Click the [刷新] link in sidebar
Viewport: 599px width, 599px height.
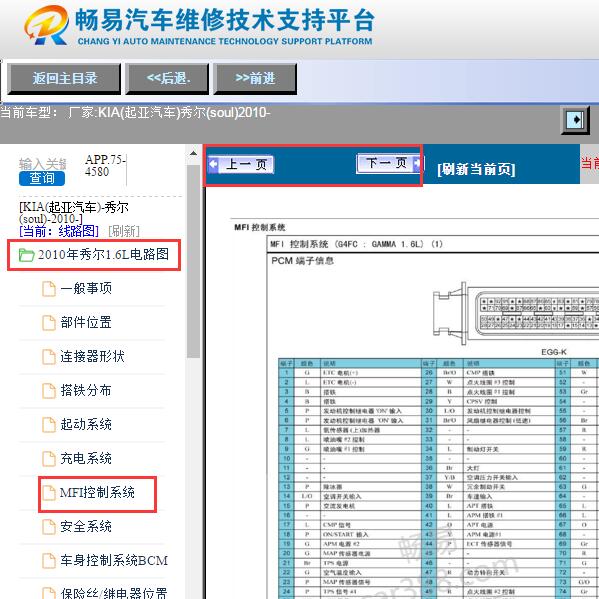[124, 231]
